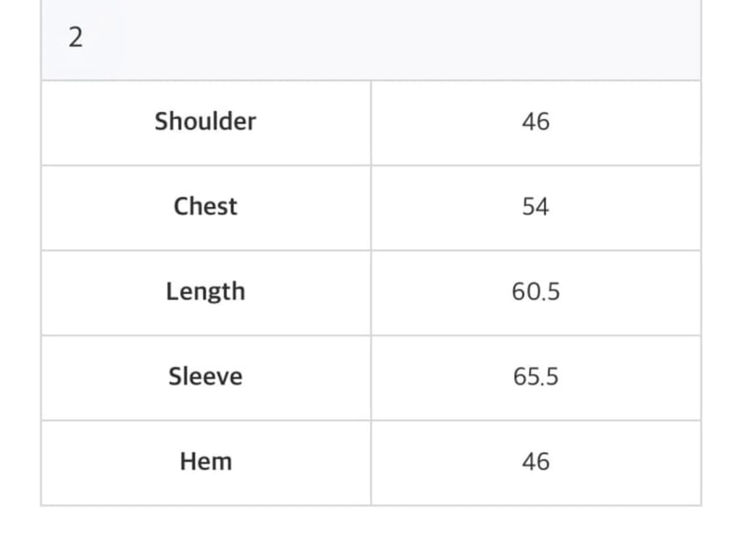
Task: Click the divider between Shoulder and its value
Action: coord(371,123)
